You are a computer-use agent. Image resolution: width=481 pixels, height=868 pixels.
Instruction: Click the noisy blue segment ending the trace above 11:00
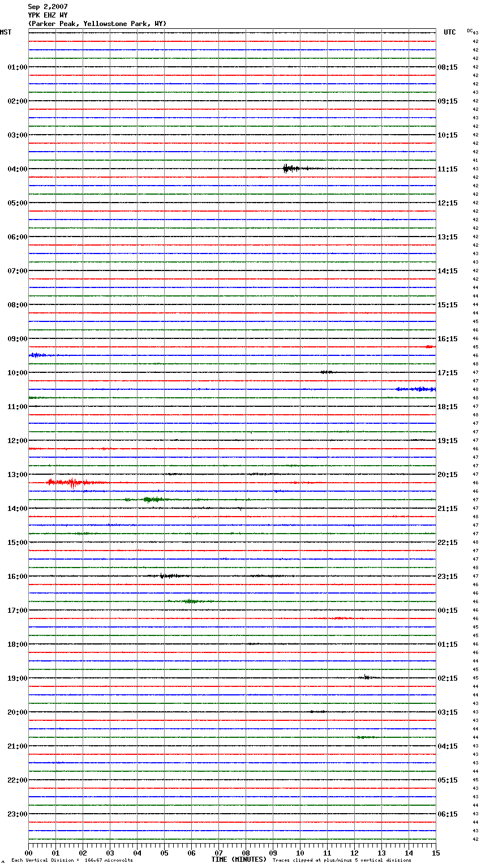tap(416, 389)
